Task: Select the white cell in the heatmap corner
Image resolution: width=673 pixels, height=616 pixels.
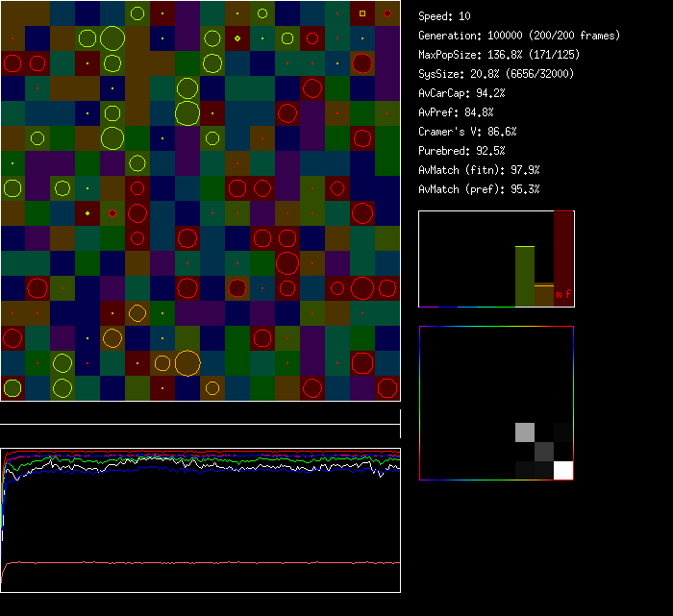Action: pos(563,470)
